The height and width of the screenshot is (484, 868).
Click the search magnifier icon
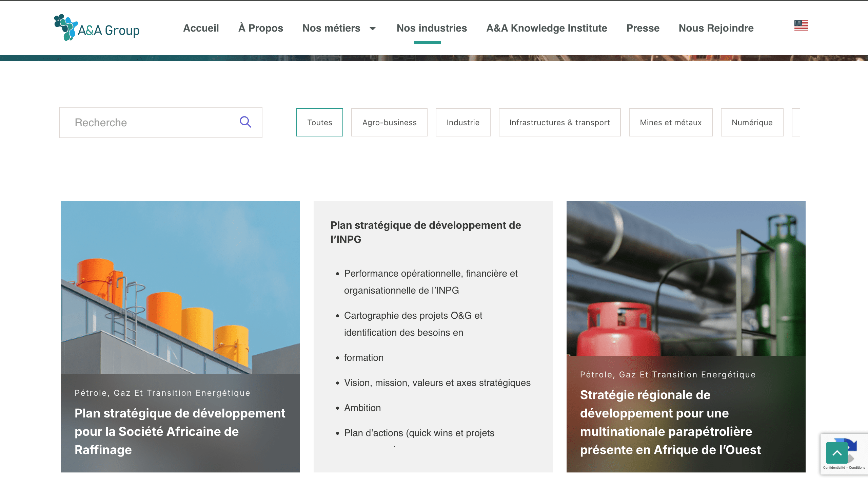point(245,122)
